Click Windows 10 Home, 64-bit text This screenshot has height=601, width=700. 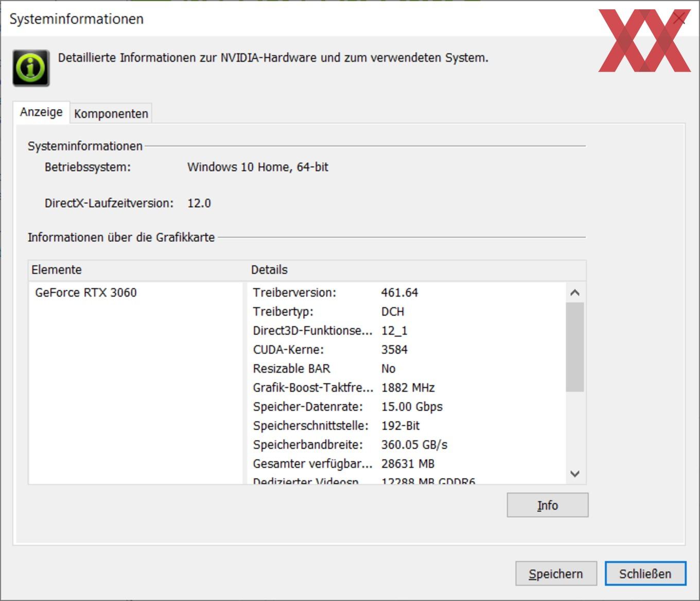(258, 167)
